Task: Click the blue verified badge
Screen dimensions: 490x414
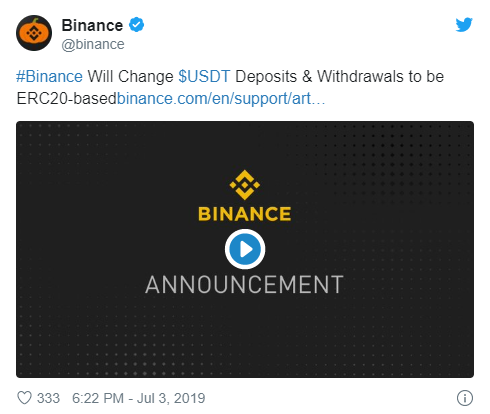Action: coord(136,25)
